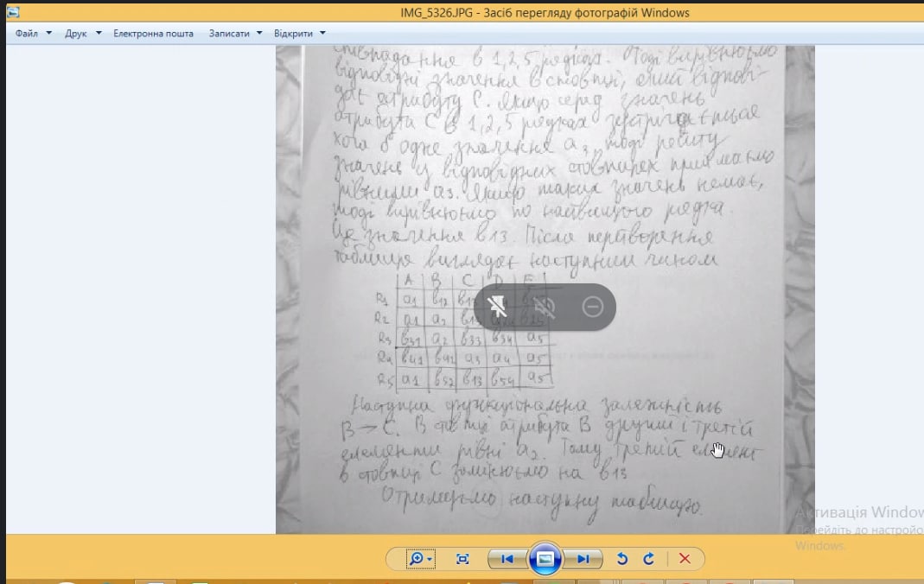
Task: Open the Файл menu
Action: pyautogui.click(x=27, y=34)
